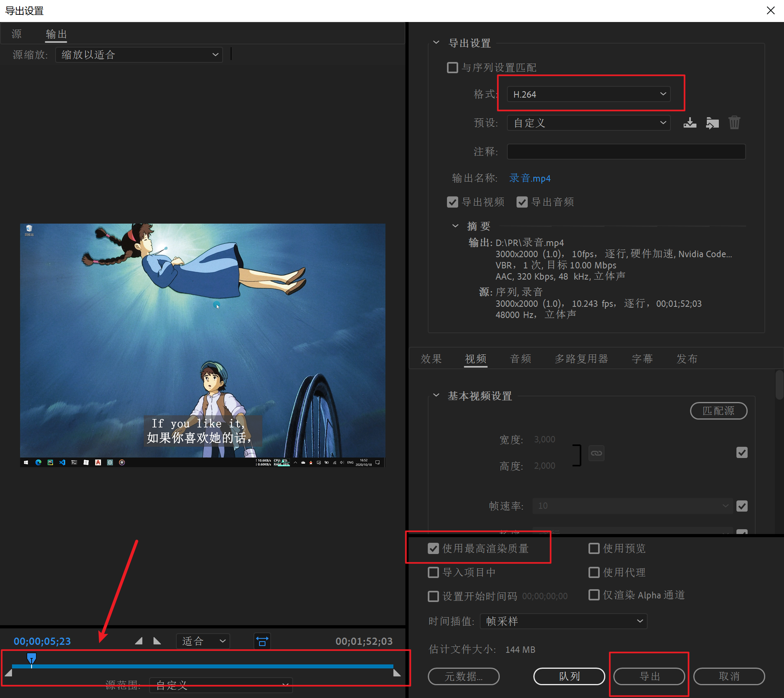Open the publish (发布) tab
784x698 pixels.
(x=687, y=359)
